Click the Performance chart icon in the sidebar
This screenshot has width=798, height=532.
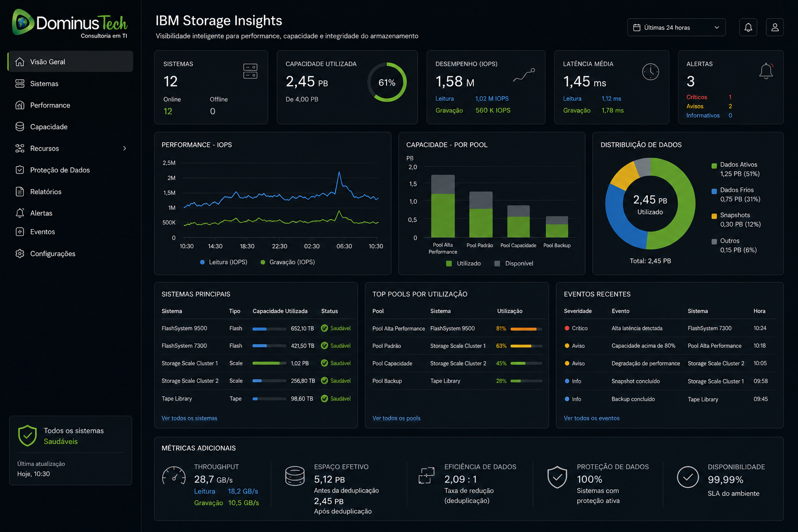tap(20, 105)
